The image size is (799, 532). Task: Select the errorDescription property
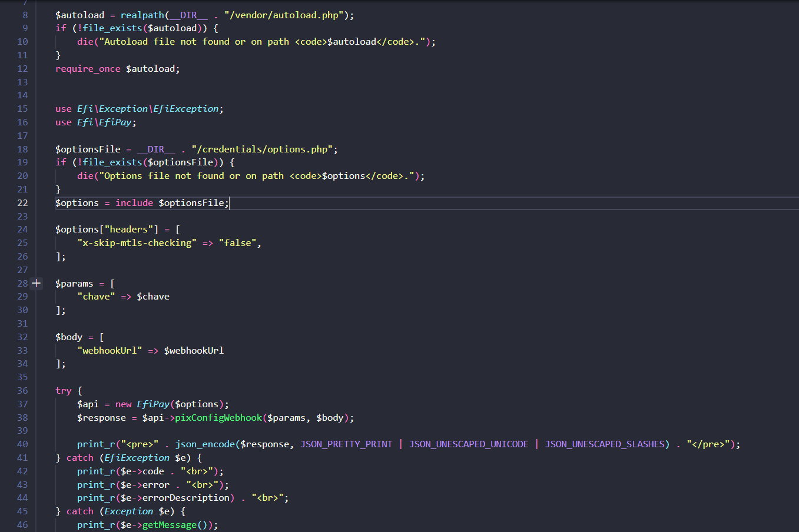coord(186,498)
